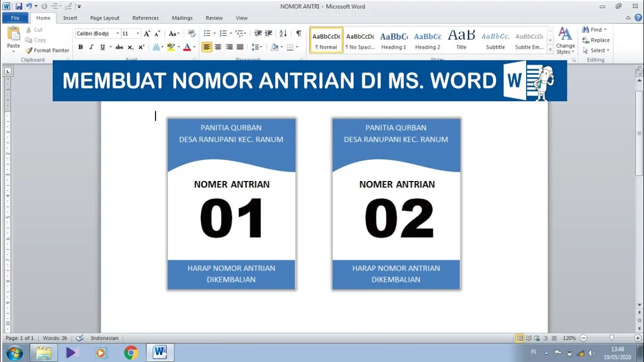
Task: Switch to the Review tab
Action: (214, 18)
